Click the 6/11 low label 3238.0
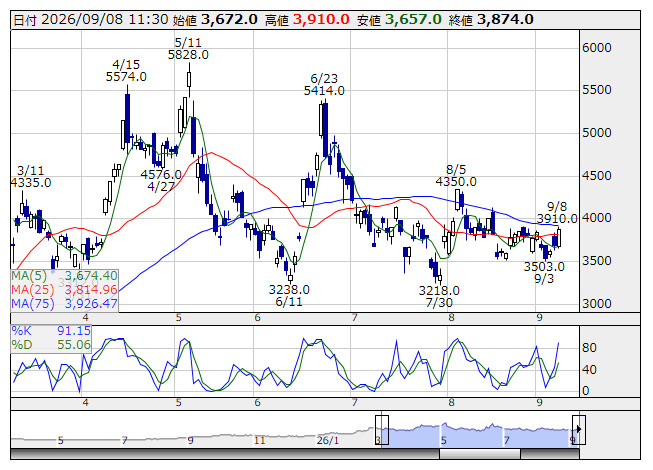This screenshot has width=653, height=470. coord(289,290)
